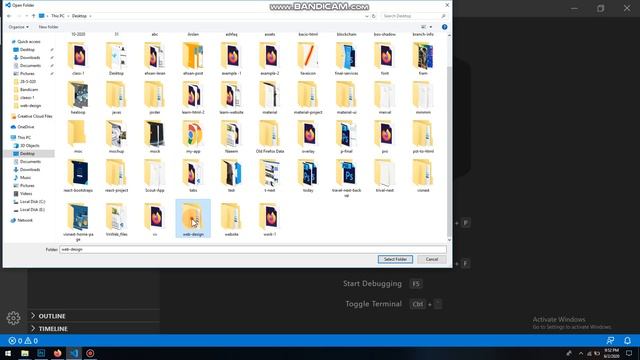Click the feedback icon in status bar
The image size is (640, 360).
click(610, 340)
